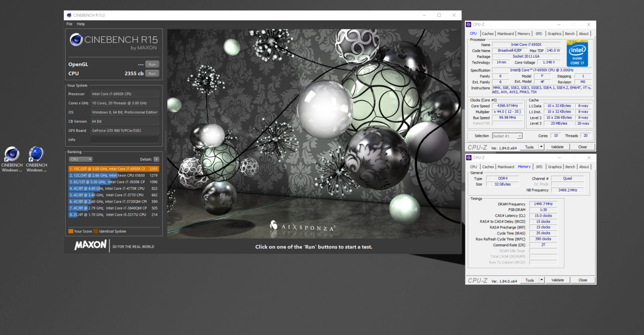This screenshot has width=644, height=335.
Task: Open the CPU ranking type dropdown
Action: pos(80,159)
